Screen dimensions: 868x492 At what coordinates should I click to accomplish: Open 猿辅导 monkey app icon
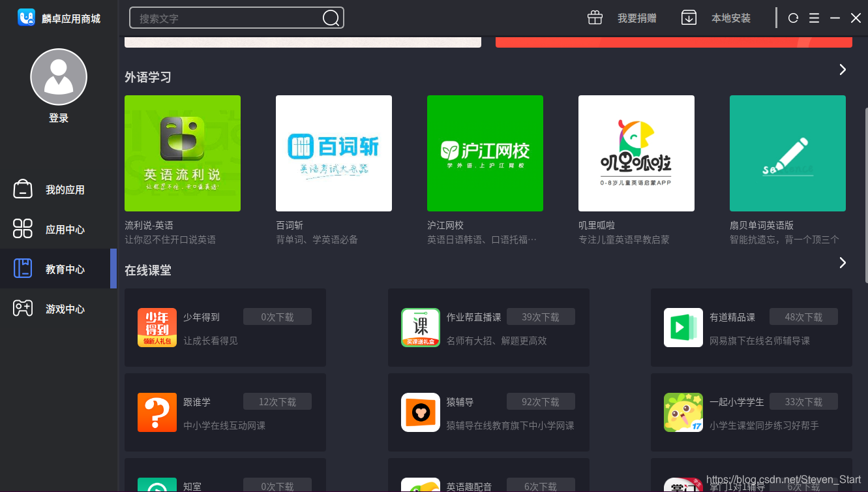(x=421, y=412)
